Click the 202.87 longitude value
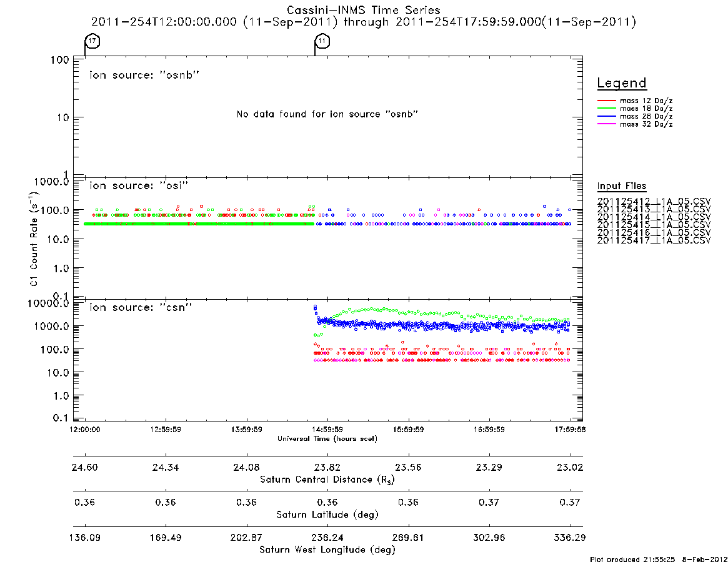 [x=247, y=538]
